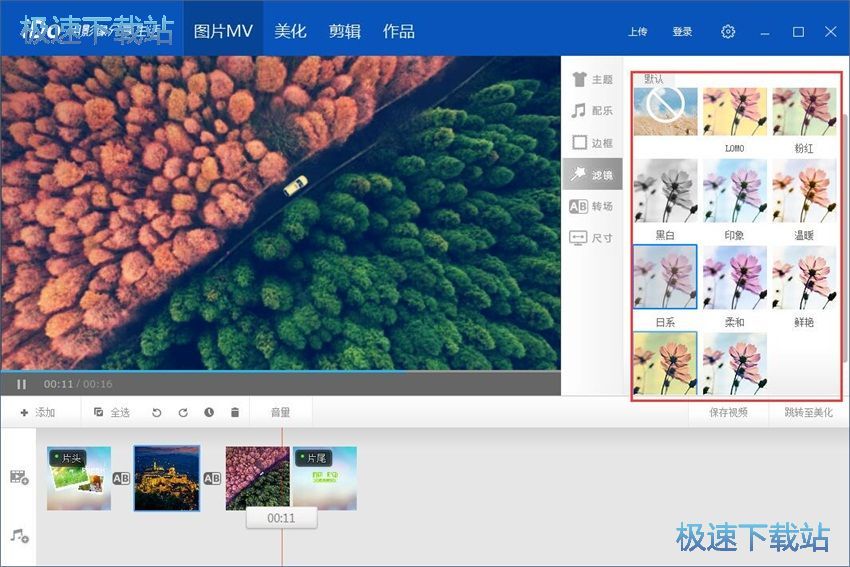The image size is (850, 567).
Task: Apply the 日系 filter
Action: click(665, 277)
